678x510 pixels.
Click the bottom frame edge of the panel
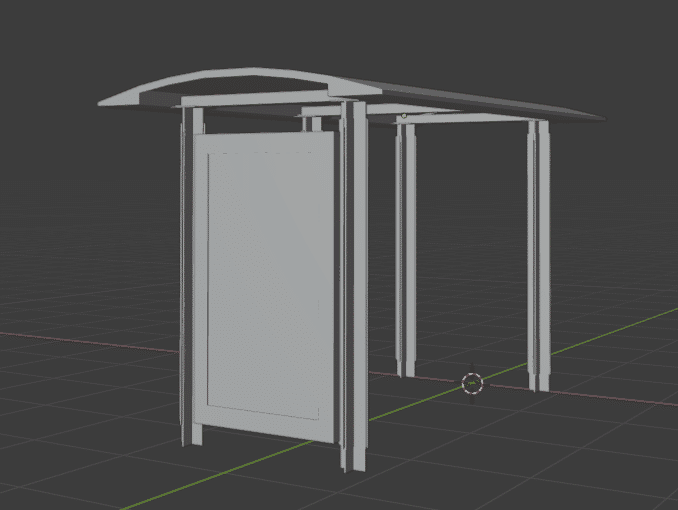262,412
